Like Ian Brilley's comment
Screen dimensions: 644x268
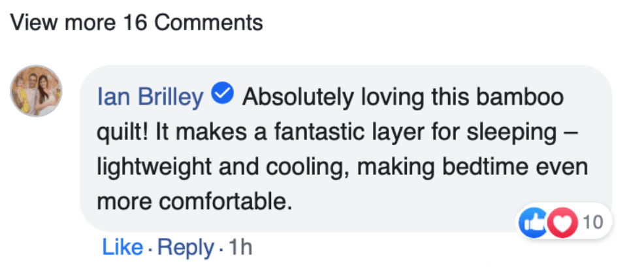pos(122,248)
